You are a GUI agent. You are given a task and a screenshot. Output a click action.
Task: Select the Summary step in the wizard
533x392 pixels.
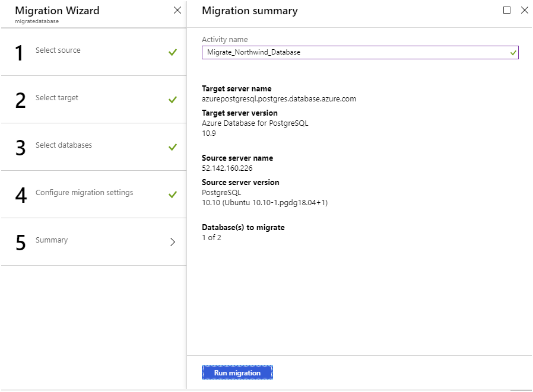click(x=52, y=241)
